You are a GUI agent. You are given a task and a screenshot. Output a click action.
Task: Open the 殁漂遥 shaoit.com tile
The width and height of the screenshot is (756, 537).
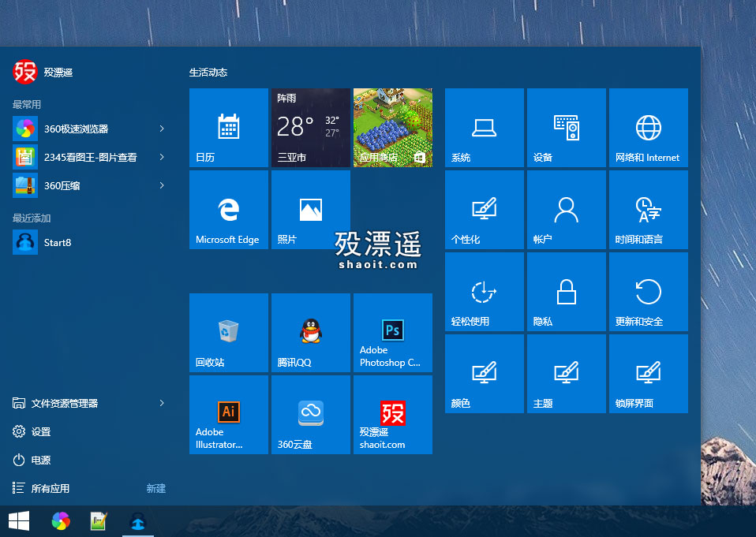click(x=393, y=415)
